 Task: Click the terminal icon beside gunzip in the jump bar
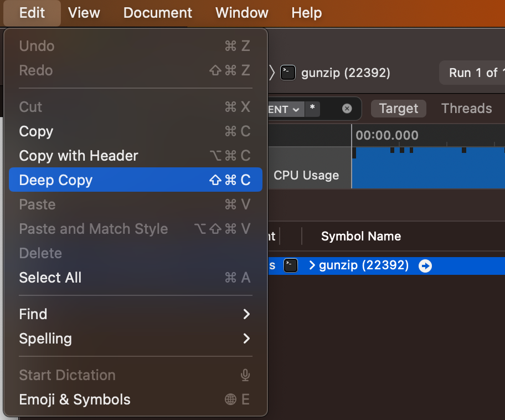(x=288, y=73)
